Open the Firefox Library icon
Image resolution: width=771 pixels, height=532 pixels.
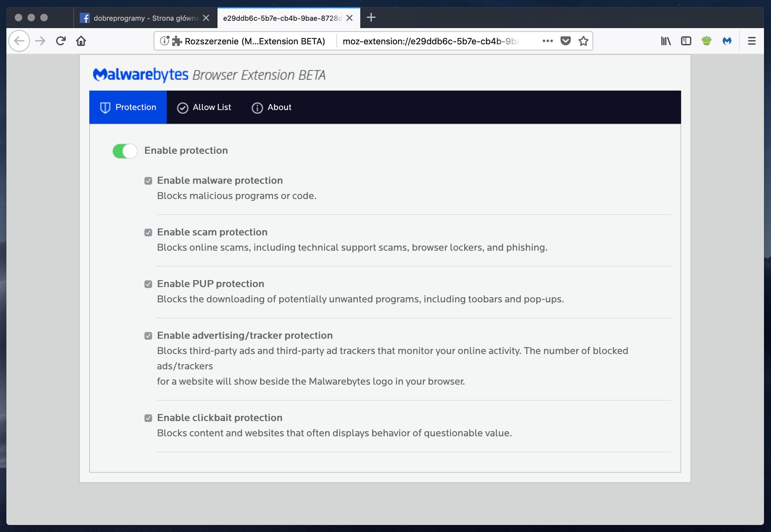(x=666, y=41)
